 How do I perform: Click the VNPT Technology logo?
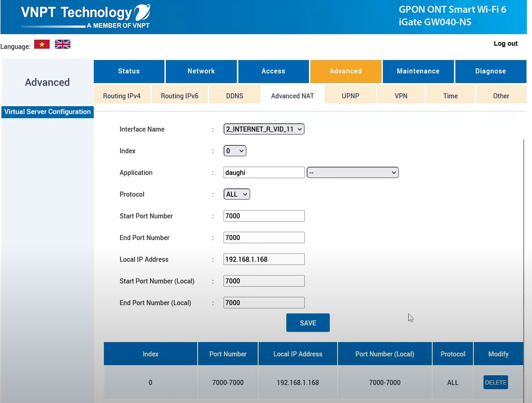tap(85, 16)
